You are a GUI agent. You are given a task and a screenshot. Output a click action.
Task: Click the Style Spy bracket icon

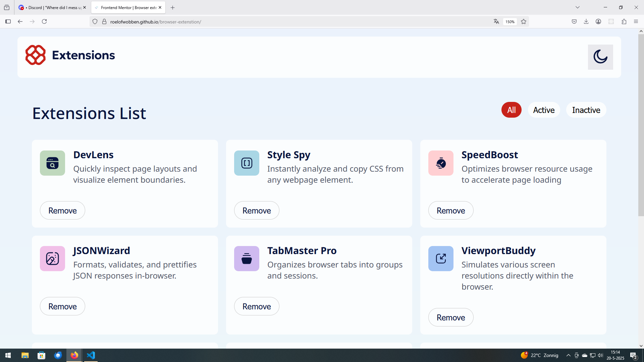click(247, 163)
